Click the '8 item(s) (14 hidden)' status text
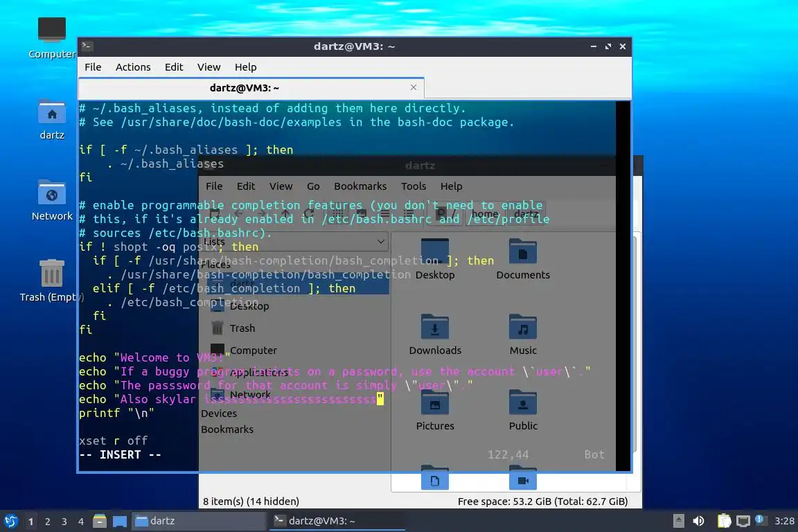The image size is (798, 532). point(251,501)
